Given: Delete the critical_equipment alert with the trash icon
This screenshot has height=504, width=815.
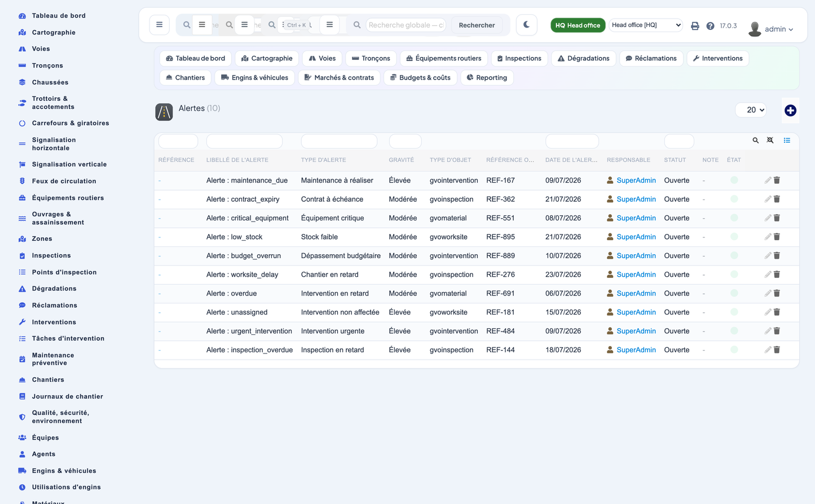Looking at the screenshot, I should 777,218.
